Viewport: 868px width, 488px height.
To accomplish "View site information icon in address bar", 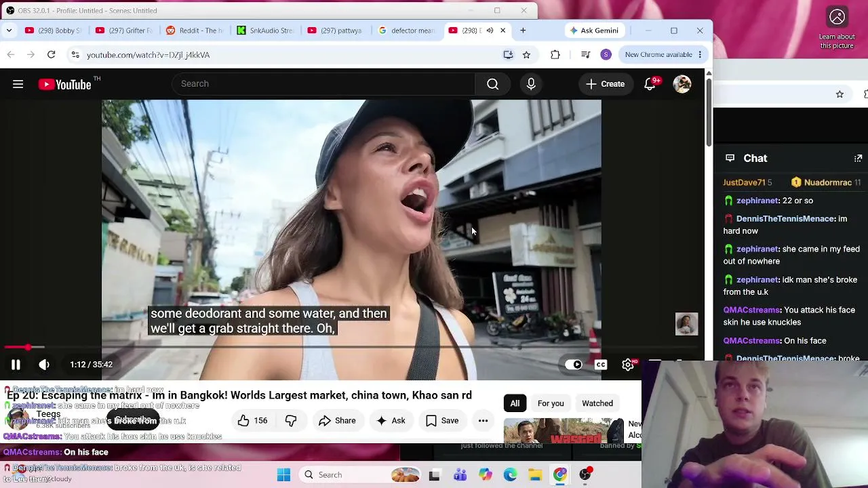I will pos(75,55).
